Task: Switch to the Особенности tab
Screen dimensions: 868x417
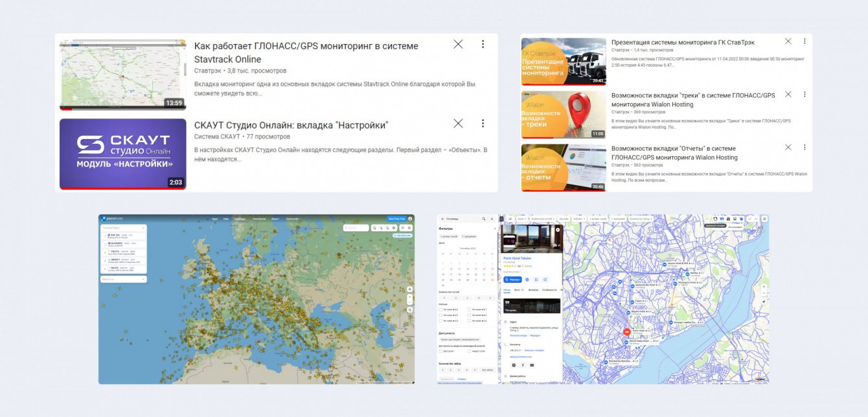Action: coord(549,290)
